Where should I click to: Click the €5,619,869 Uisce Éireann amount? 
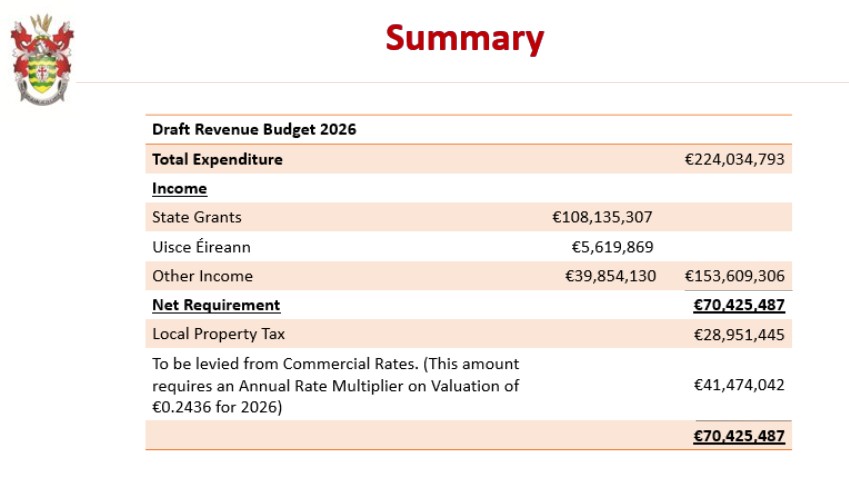point(612,246)
